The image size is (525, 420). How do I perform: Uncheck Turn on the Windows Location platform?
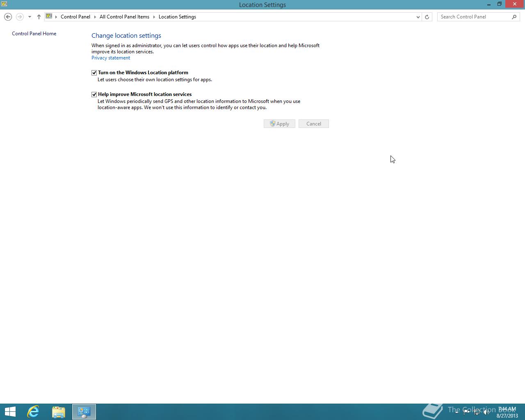click(94, 73)
